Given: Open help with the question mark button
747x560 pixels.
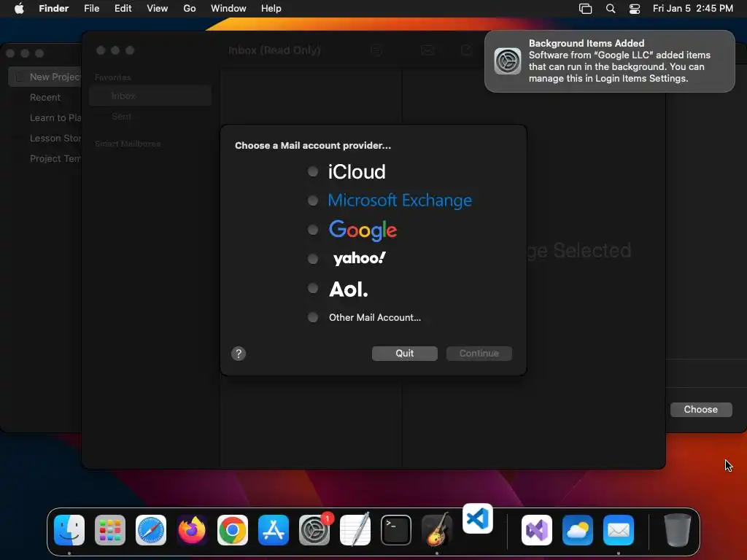Looking at the screenshot, I should pos(239,354).
